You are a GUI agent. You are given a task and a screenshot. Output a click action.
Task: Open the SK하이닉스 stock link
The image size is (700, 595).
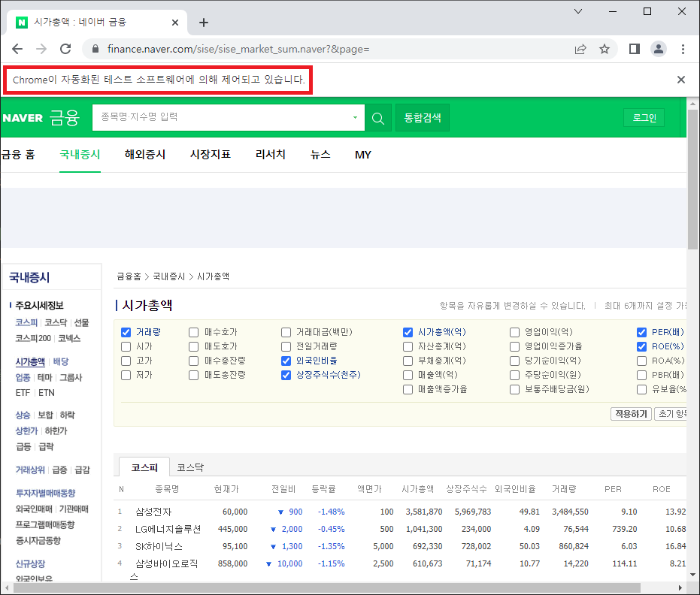click(x=159, y=546)
